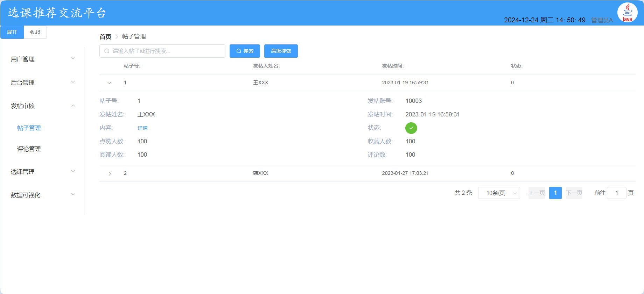The height and width of the screenshot is (294, 644).
Task: Click the date-time display in header
Action: pyautogui.click(x=545, y=20)
